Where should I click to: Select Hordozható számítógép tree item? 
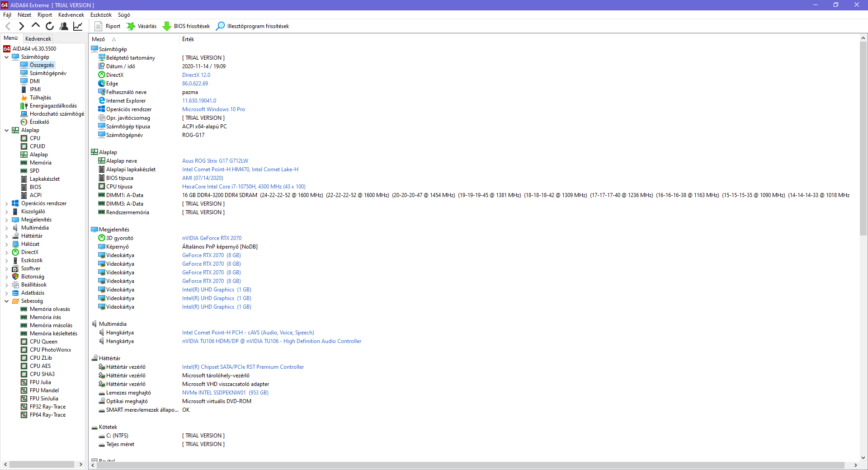(57, 114)
